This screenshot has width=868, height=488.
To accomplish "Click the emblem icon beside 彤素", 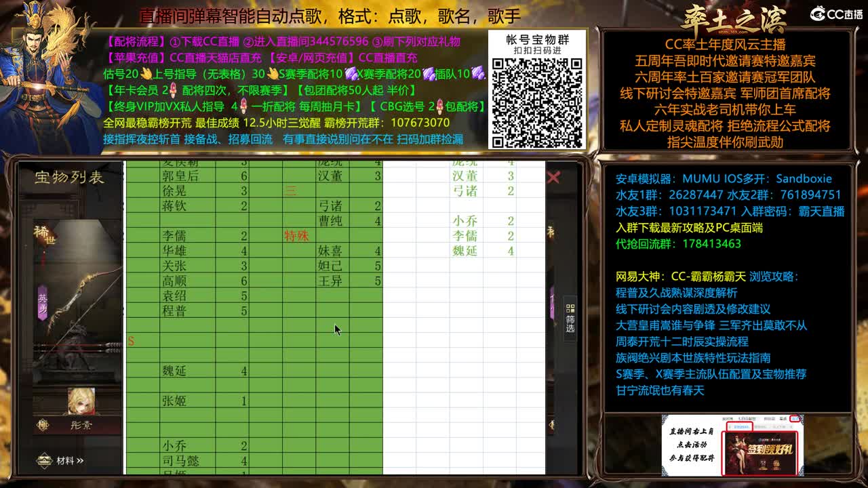I will coord(43,426).
